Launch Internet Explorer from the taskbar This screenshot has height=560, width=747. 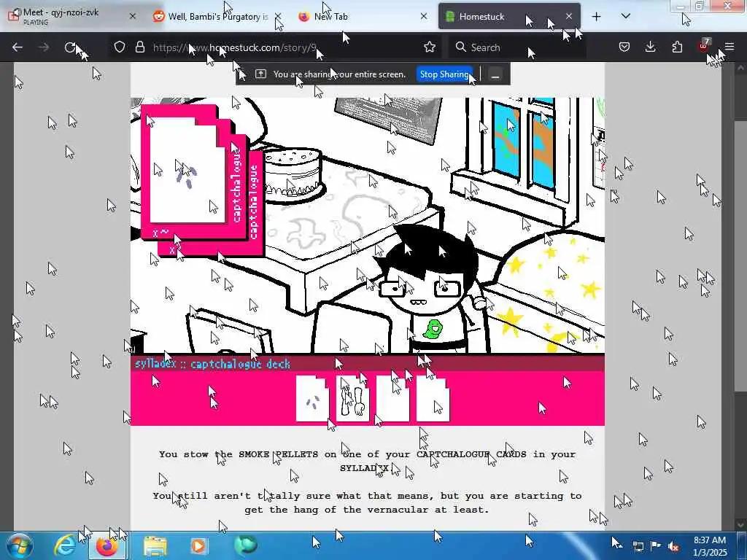pyautogui.click(x=65, y=545)
